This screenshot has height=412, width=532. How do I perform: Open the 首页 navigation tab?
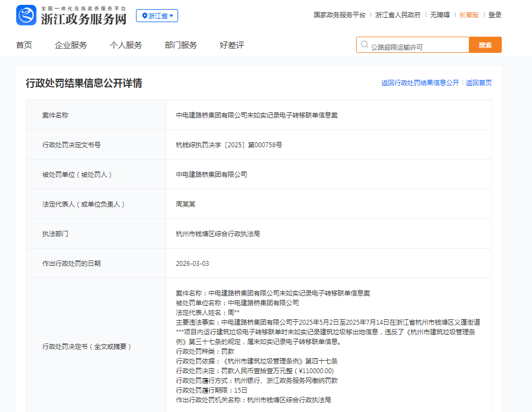[24, 45]
